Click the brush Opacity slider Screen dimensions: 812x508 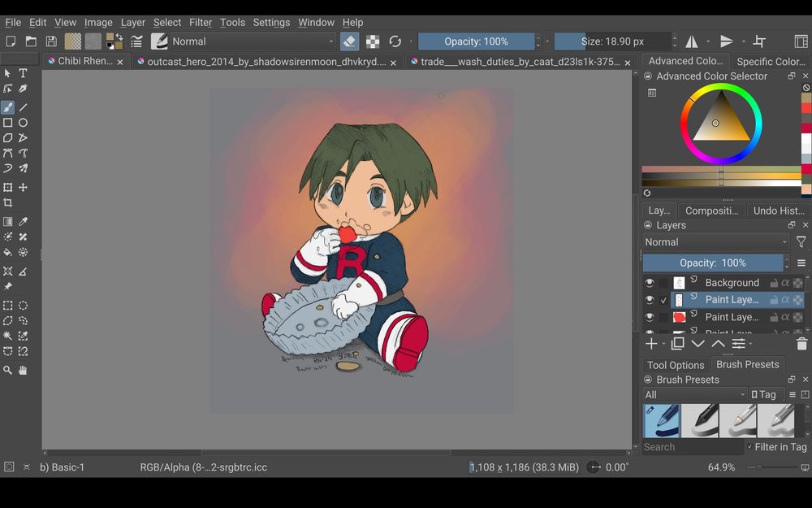click(x=476, y=41)
